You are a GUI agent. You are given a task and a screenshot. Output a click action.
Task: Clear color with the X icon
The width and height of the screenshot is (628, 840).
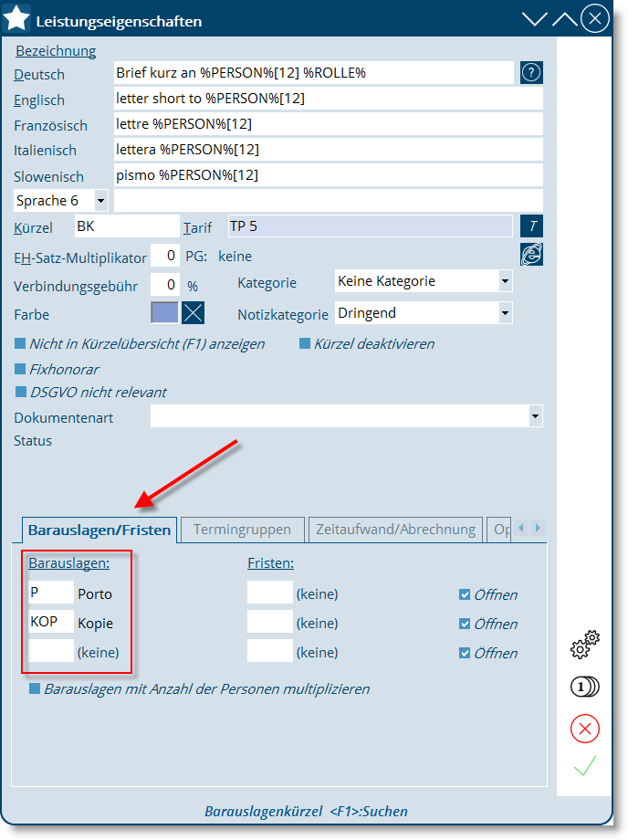[193, 313]
